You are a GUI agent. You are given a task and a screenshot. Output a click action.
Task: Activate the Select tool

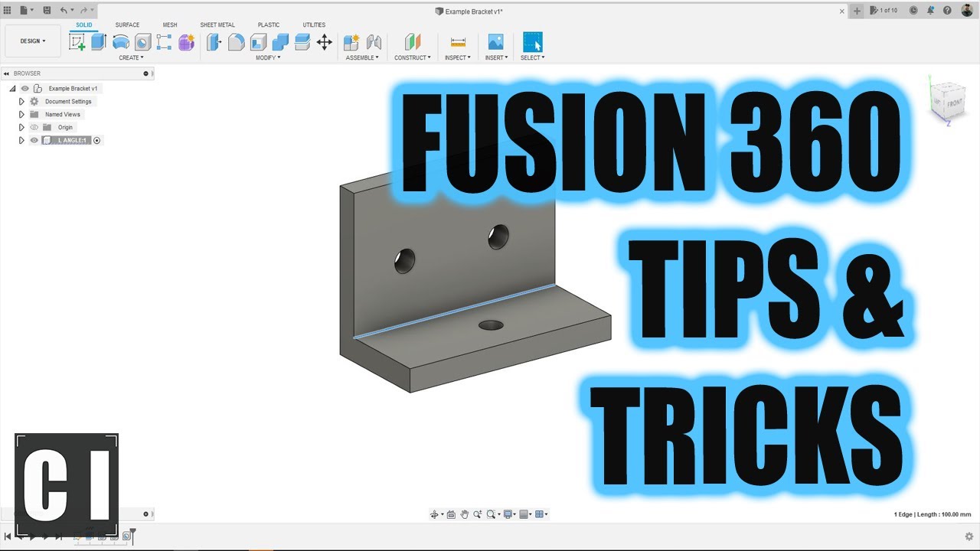coord(533,42)
